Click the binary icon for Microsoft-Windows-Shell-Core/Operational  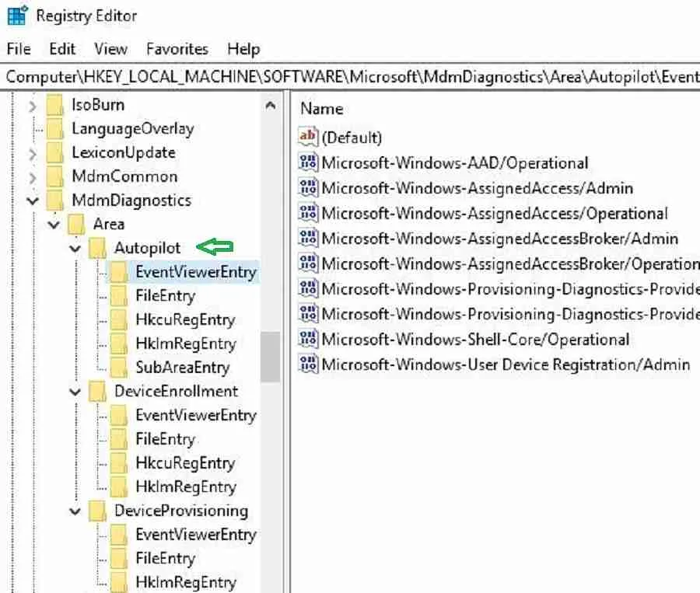pyautogui.click(x=309, y=340)
